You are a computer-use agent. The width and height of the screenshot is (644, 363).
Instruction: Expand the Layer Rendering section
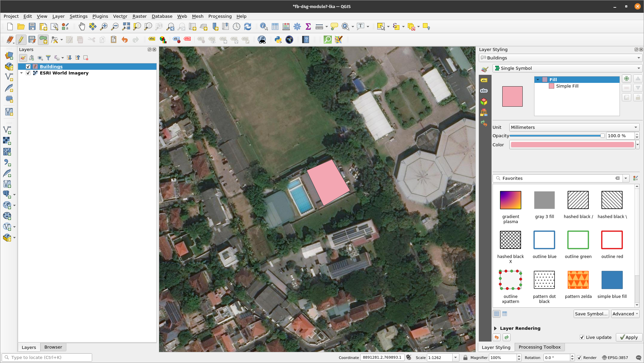[x=495, y=328]
